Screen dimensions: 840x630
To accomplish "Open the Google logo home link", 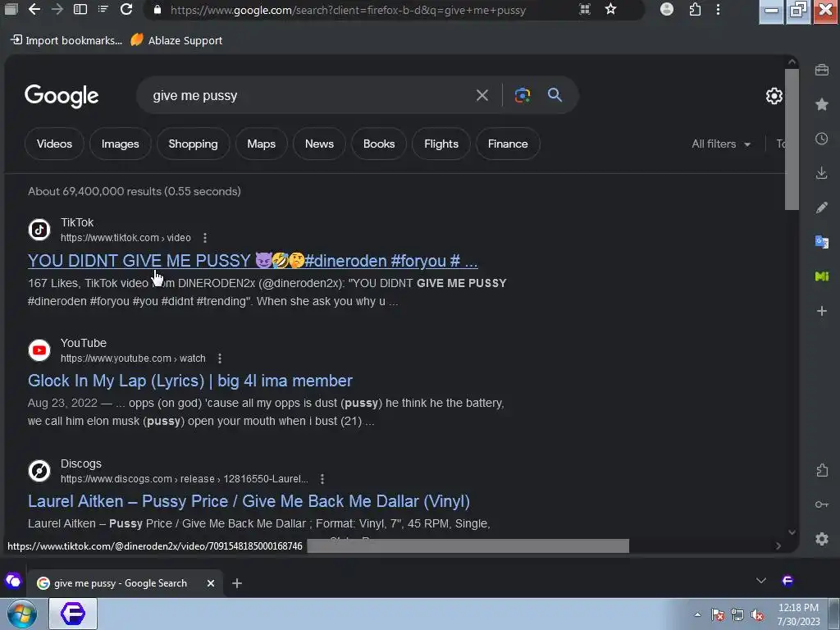I will [x=62, y=97].
